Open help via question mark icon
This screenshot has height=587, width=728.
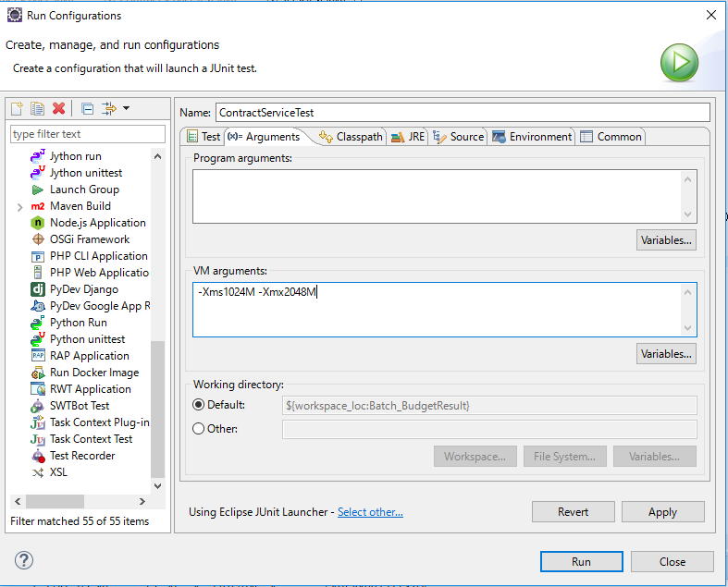(x=24, y=560)
